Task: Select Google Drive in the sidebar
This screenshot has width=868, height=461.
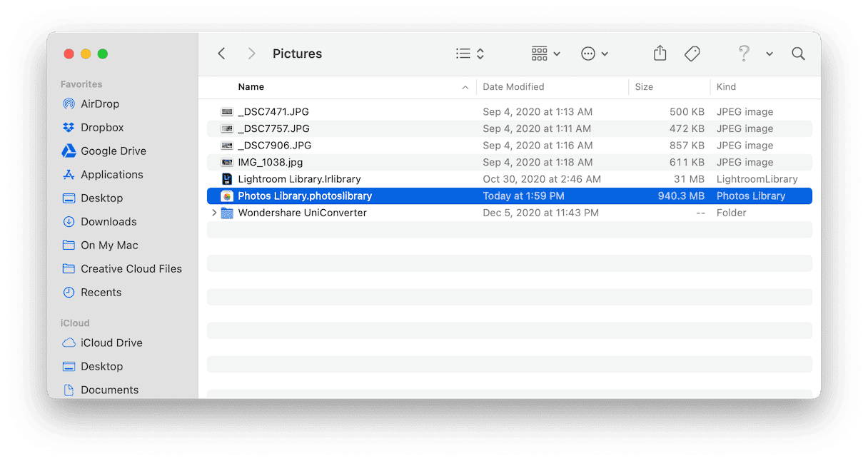Action: tap(113, 151)
